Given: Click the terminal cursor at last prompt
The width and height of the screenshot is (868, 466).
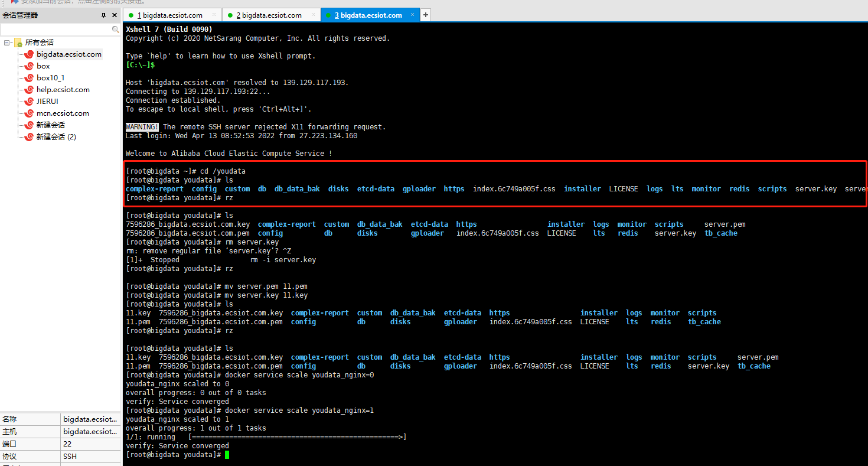Looking at the screenshot, I should click(x=227, y=455).
